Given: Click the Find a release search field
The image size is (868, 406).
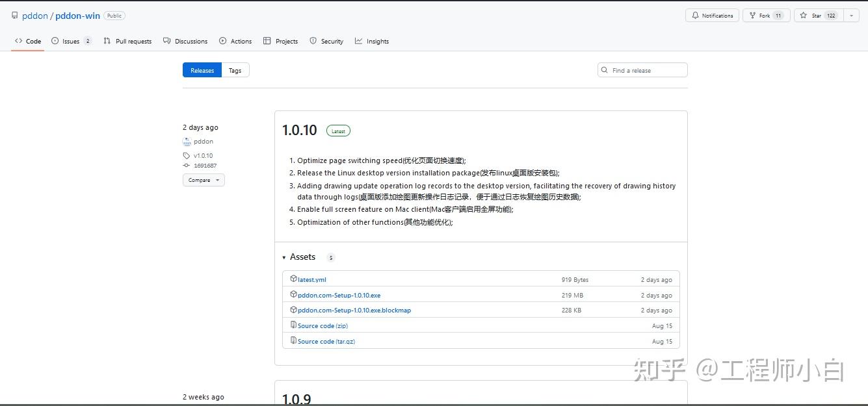Looking at the screenshot, I should [x=642, y=70].
